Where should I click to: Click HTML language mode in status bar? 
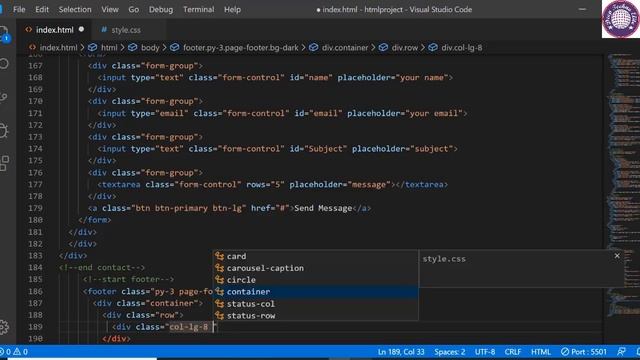click(x=541, y=352)
